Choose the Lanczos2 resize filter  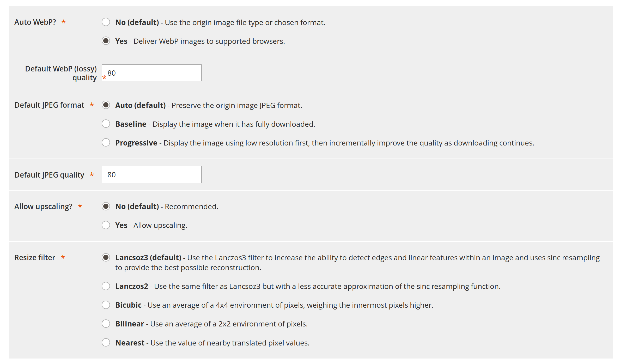point(106,286)
